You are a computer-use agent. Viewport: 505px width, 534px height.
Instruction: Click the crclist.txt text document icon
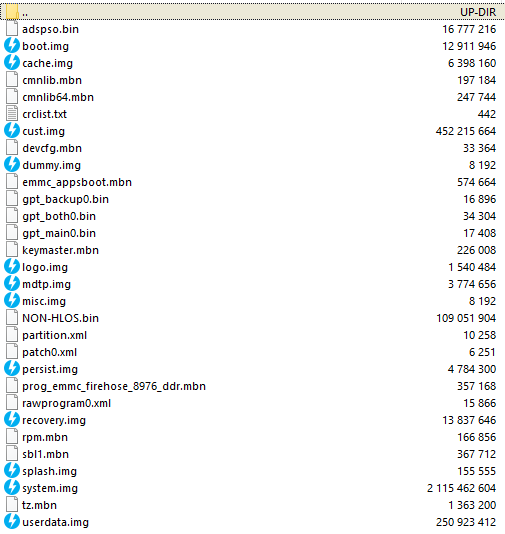pyautogui.click(x=12, y=114)
